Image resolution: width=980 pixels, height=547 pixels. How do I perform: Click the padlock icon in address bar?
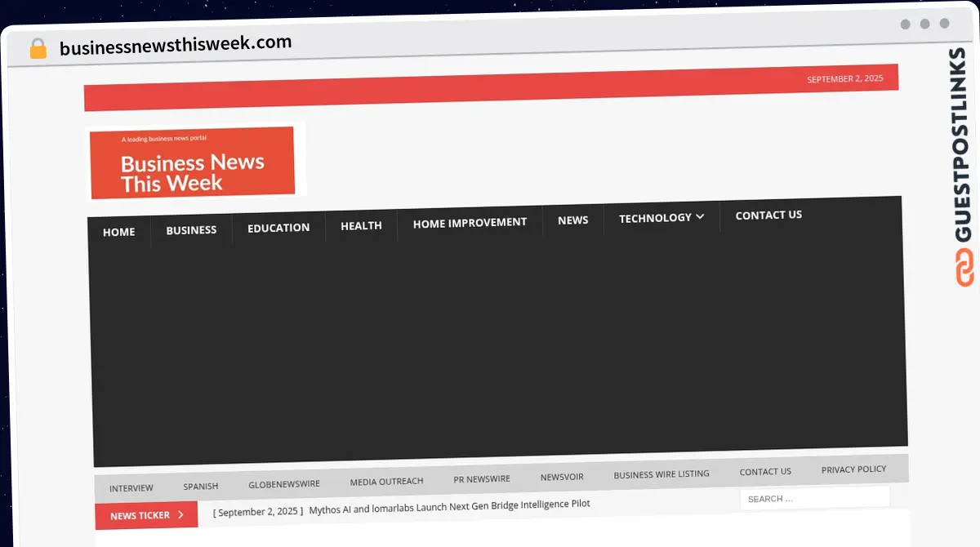point(38,49)
